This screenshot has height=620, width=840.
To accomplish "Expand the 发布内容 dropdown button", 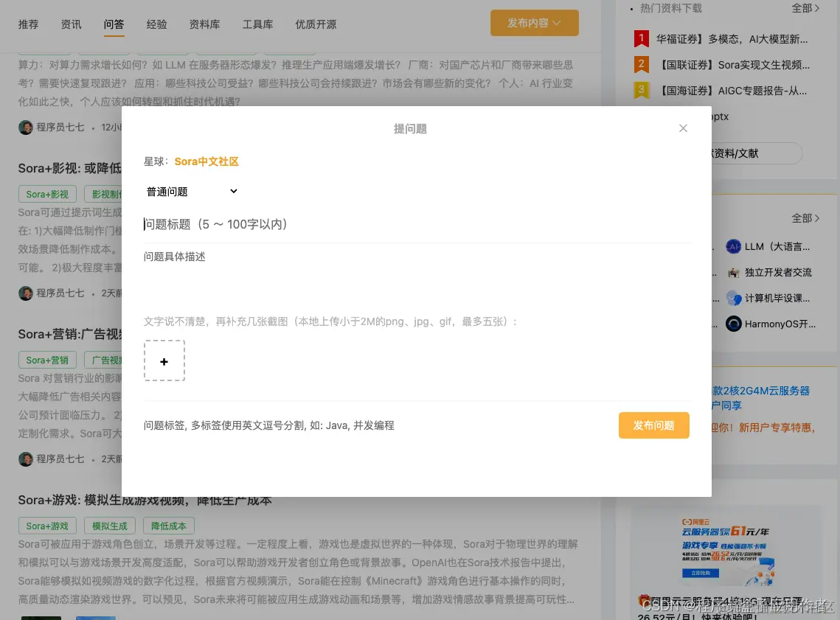I will point(534,23).
